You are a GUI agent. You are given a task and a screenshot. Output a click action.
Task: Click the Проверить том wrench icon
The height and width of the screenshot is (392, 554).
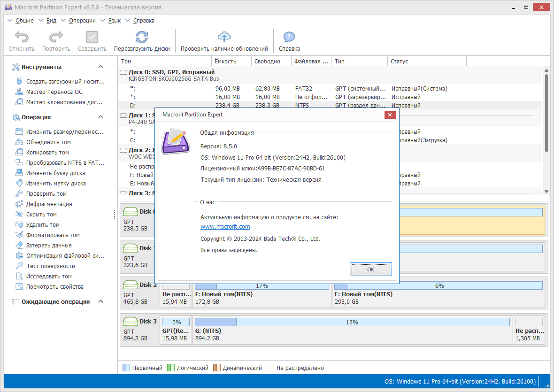tap(19, 193)
